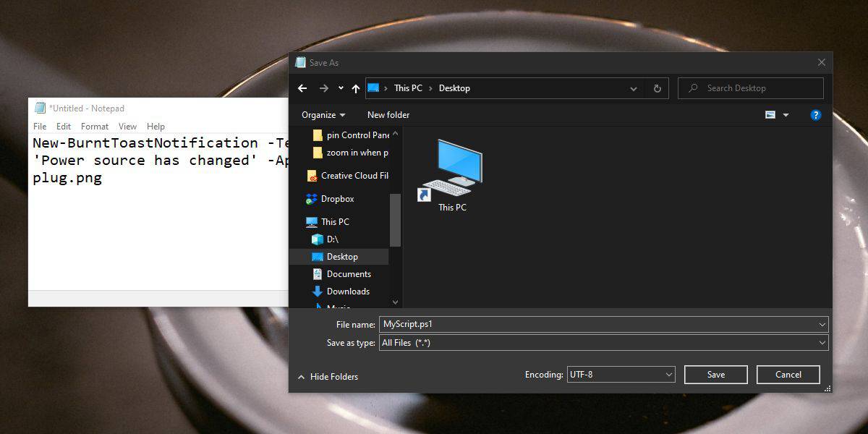Click the Notepad icon in the Untitled title bar
Image resolution: width=868 pixels, height=434 pixels.
click(x=41, y=108)
